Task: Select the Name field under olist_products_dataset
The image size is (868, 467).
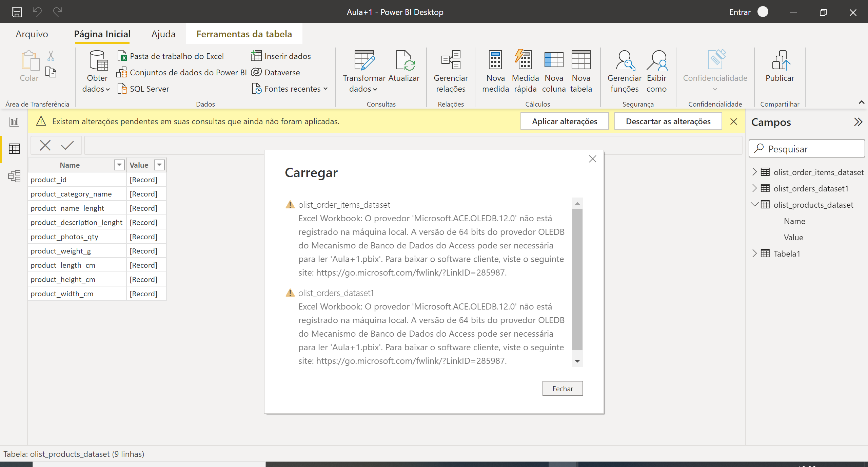Action: pyautogui.click(x=794, y=221)
